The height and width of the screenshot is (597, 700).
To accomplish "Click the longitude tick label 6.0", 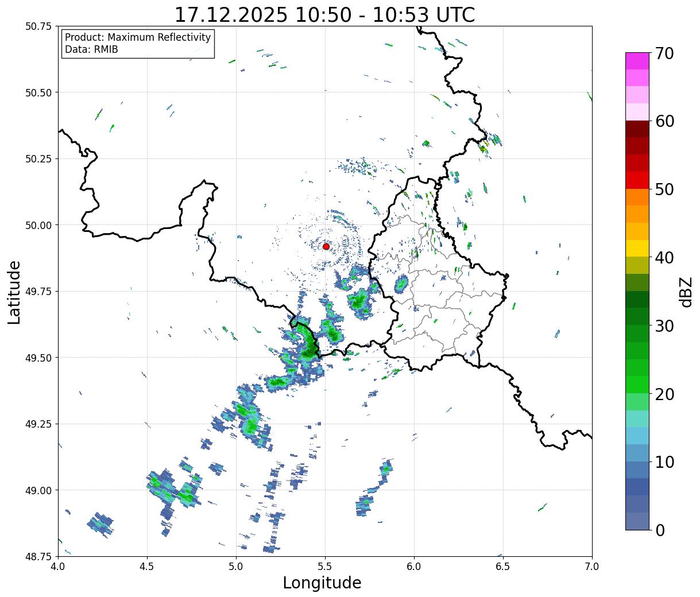I will (414, 566).
